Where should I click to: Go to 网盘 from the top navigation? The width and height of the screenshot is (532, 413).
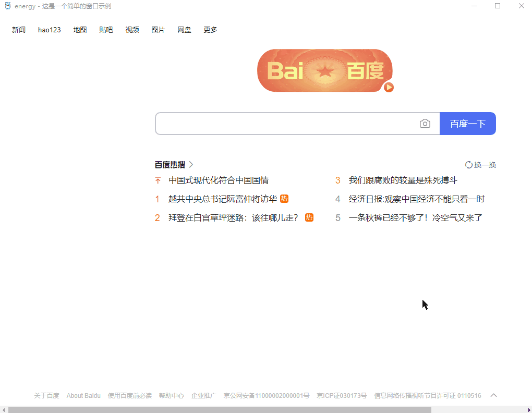[184, 30]
